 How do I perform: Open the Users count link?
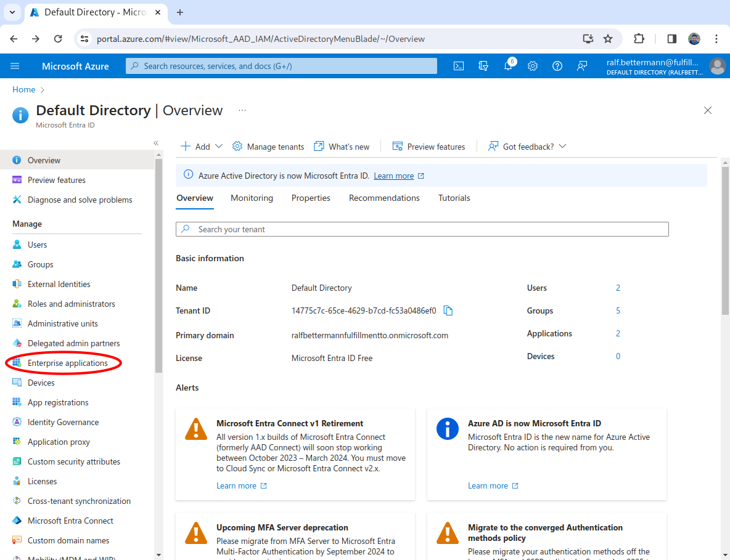point(618,288)
